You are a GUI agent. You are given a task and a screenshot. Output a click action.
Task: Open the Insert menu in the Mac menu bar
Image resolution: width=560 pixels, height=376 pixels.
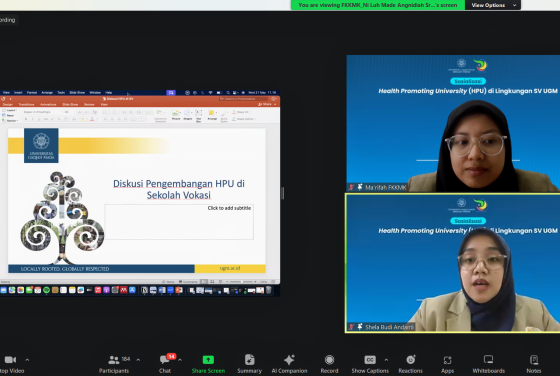[18, 92]
